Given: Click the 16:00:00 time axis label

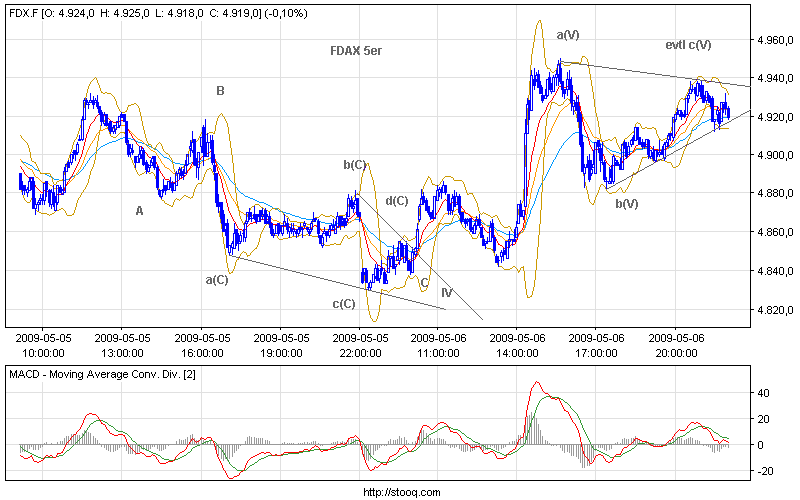Looking at the screenshot, I should point(202,353).
